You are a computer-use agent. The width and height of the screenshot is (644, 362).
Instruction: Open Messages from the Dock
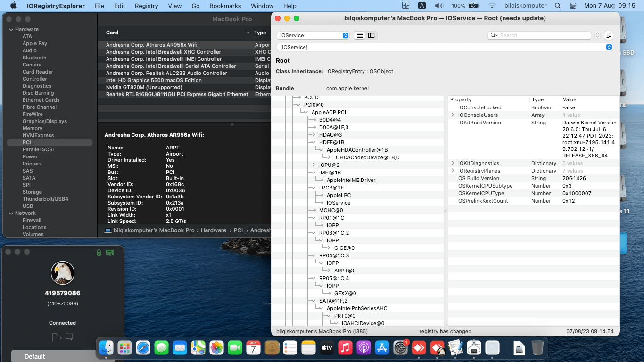click(x=161, y=348)
